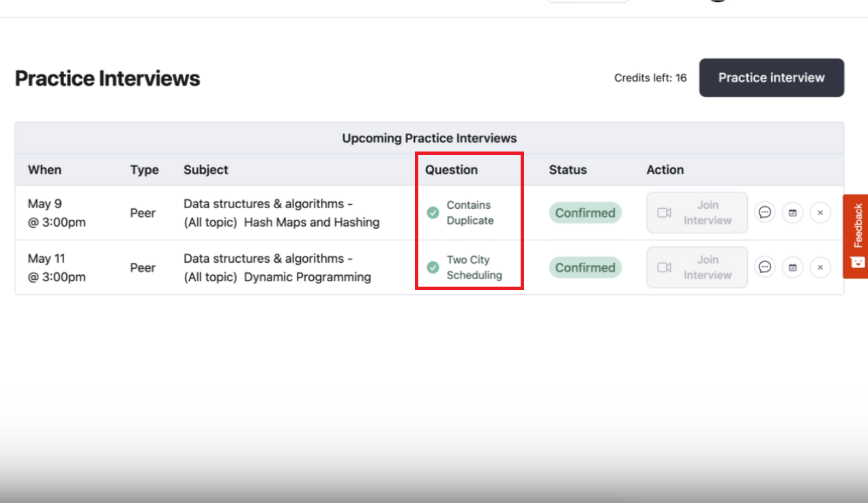
Task: Select the Hash Maps and Hashing subject
Action: pyautogui.click(x=311, y=222)
